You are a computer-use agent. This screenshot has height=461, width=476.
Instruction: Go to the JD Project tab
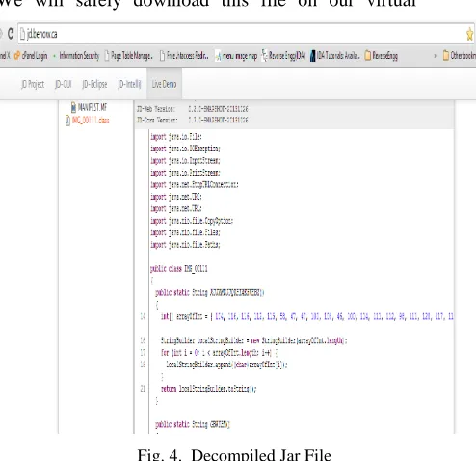(33, 84)
